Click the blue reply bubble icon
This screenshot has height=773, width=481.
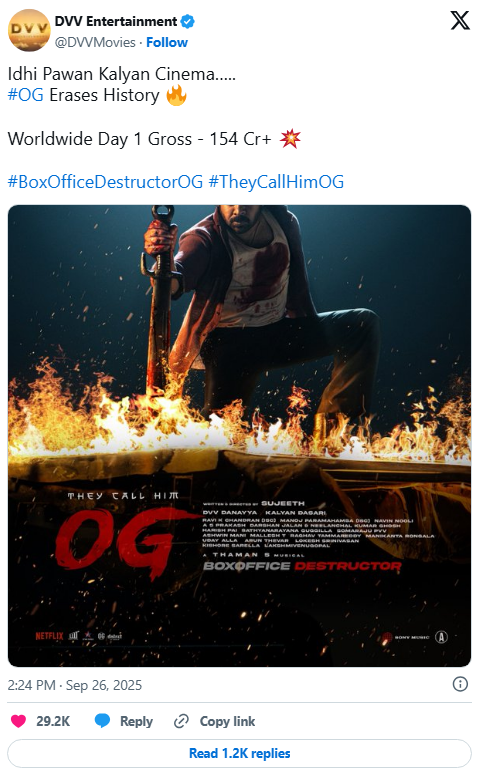[102, 721]
